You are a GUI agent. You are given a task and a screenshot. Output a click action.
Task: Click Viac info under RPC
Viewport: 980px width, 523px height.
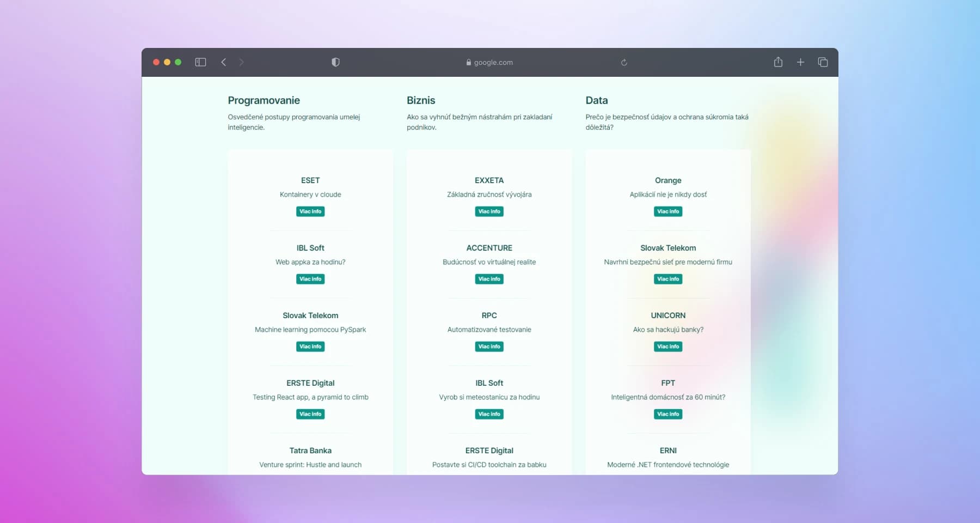(x=489, y=346)
